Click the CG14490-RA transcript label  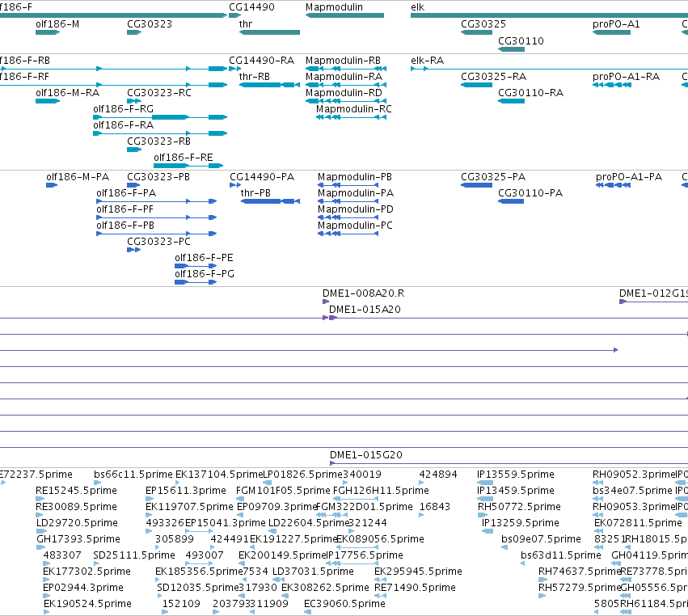(x=261, y=60)
